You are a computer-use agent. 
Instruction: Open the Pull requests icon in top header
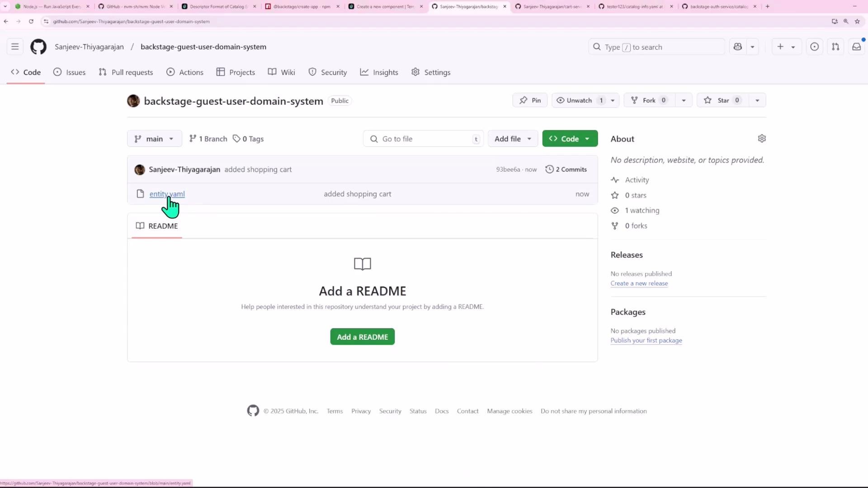tap(835, 47)
